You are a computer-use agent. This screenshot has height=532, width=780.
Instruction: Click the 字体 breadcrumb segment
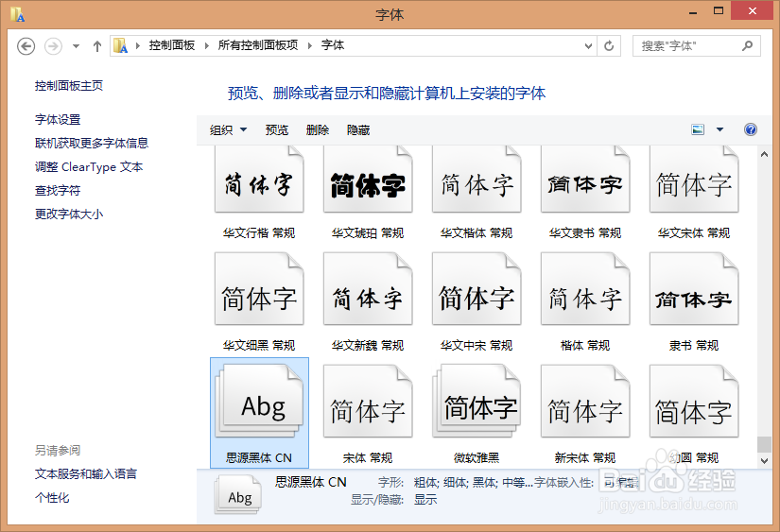tap(332, 45)
